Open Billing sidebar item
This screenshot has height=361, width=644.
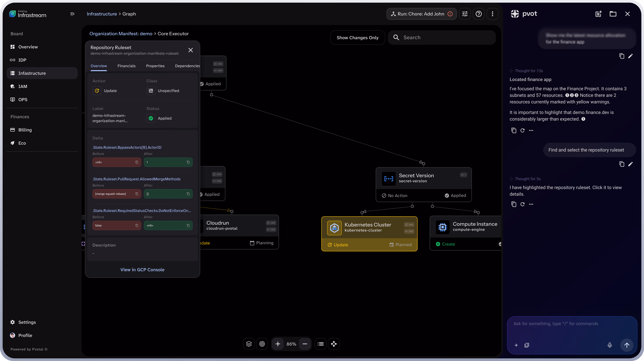point(42,130)
